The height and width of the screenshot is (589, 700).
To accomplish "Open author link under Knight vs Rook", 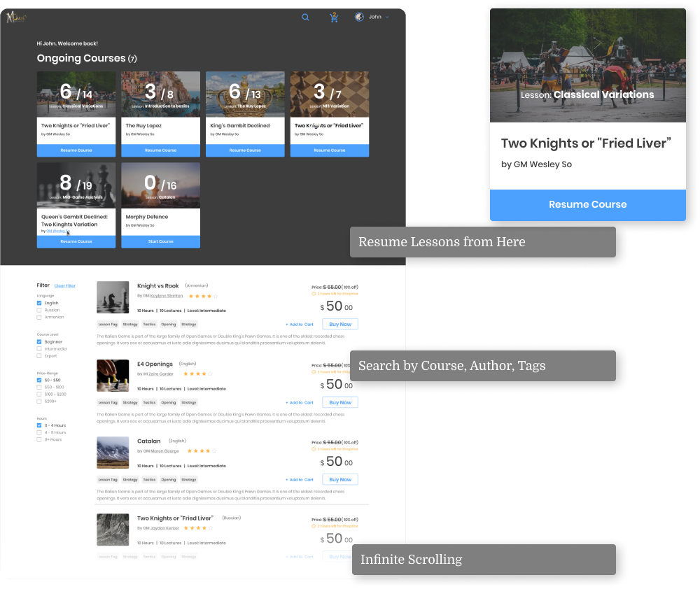I will [167, 296].
